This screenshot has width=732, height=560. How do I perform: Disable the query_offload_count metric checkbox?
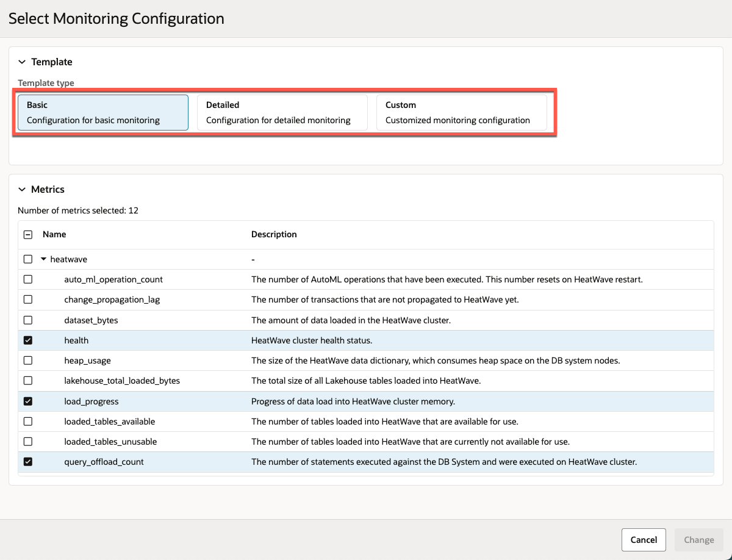[x=27, y=461]
